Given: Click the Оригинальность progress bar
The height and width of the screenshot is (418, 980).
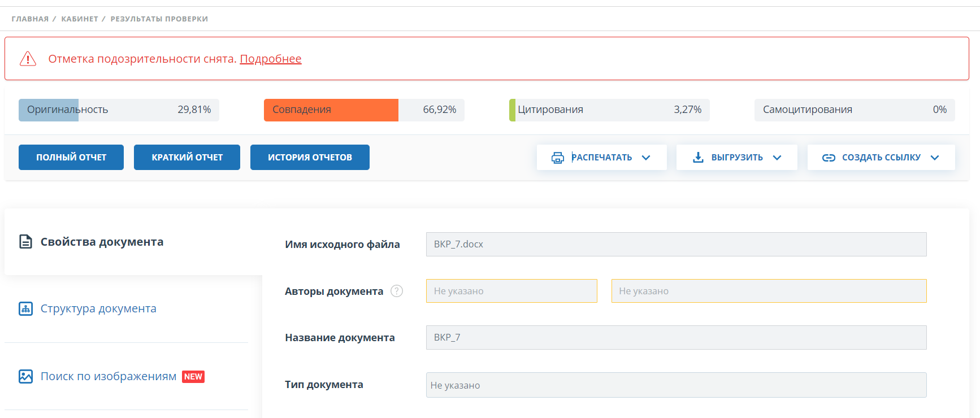Looking at the screenshot, I should (x=119, y=110).
